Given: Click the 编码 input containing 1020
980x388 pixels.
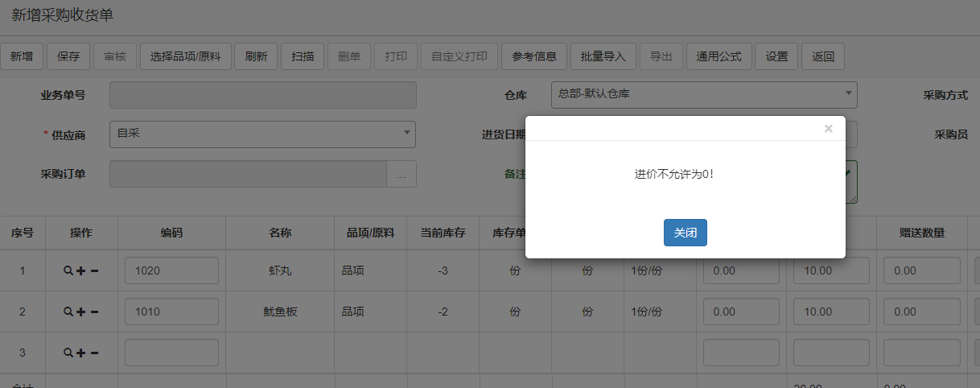Looking at the screenshot, I should pyautogui.click(x=171, y=271).
